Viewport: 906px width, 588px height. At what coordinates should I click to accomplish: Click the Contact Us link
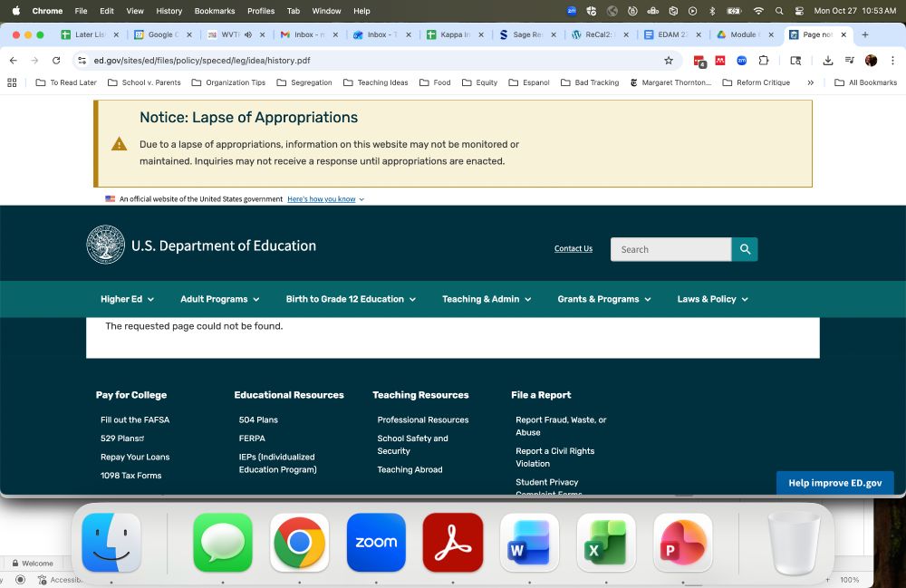(x=573, y=248)
